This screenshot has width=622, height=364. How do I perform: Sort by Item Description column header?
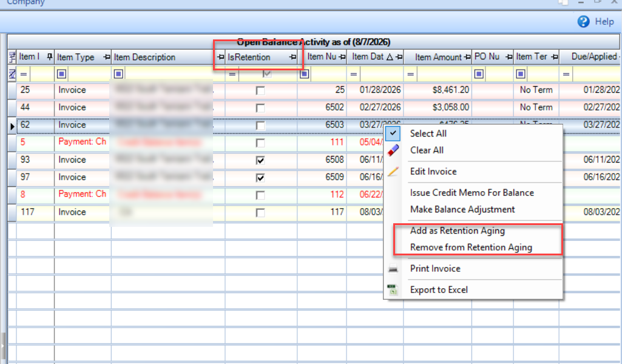[x=144, y=58]
